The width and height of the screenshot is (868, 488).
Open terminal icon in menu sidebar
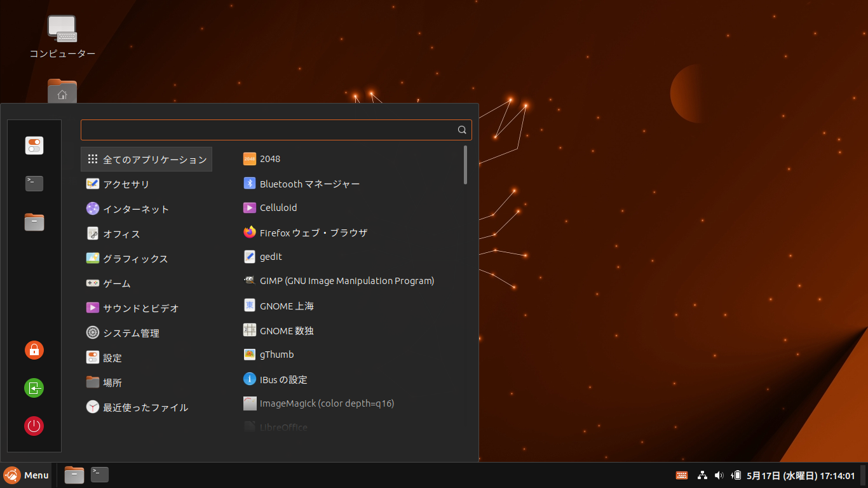[34, 184]
